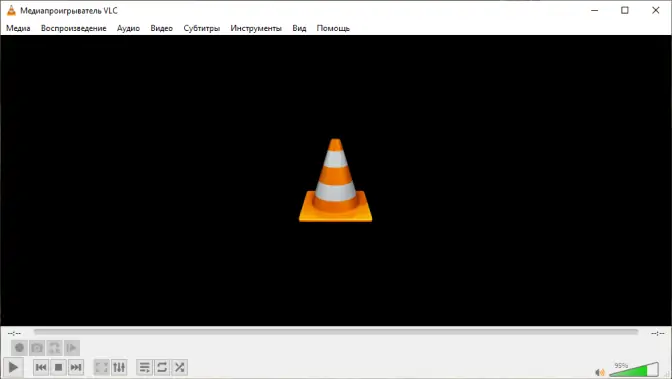The image size is (672, 379).
Task: Toggle loop repeat mode
Action: [162, 367]
